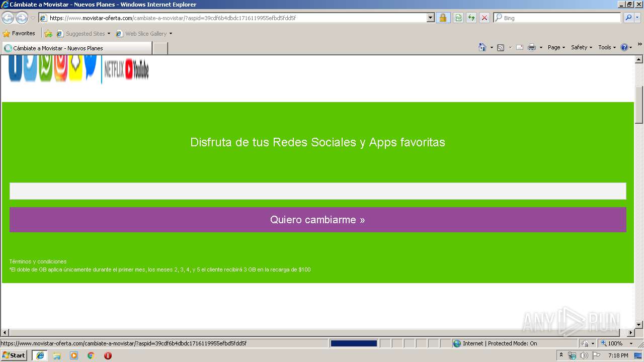Open Windows Explorer folder taskbar icon
Image resolution: width=644 pixels, height=362 pixels.
click(x=57, y=355)
